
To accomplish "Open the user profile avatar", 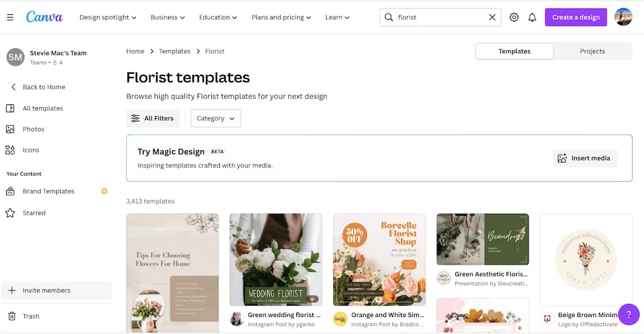I will click(623, 17).
